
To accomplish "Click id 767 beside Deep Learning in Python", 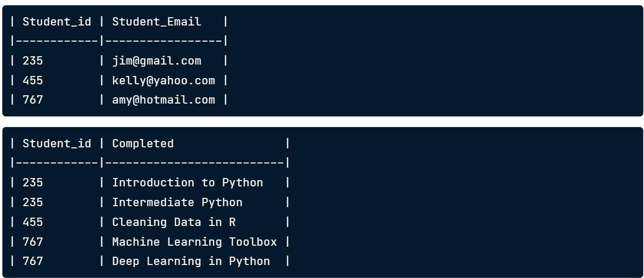I will 33,261.
